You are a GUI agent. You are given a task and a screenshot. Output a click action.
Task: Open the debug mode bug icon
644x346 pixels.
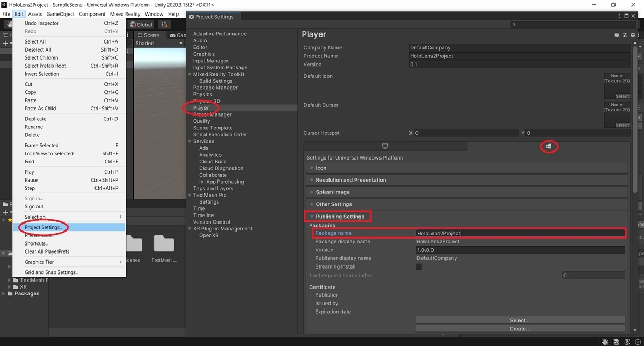(605, 341)
